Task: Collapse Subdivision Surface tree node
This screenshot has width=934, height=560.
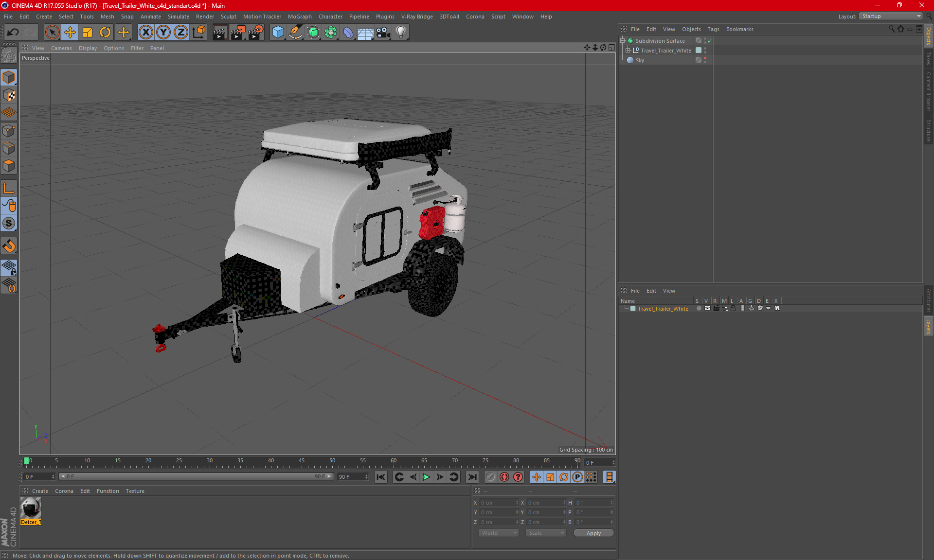Action: 622,41
